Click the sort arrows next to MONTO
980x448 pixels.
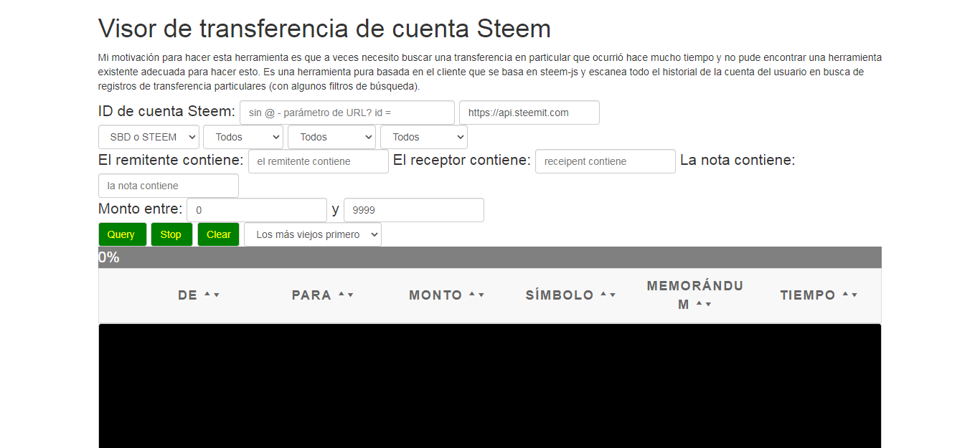[x=477, y=295]
